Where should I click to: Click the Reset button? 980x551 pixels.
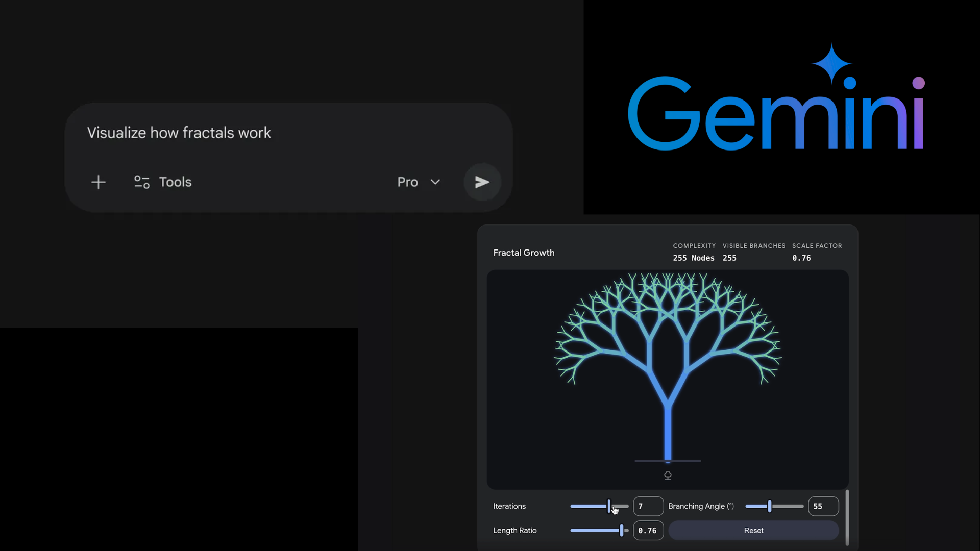(x=753, y=531)
